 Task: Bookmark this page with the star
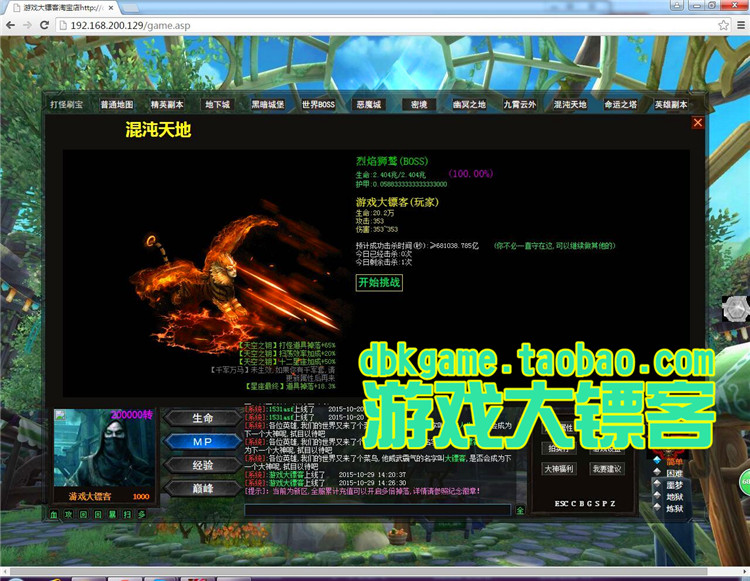click(724, 25)
